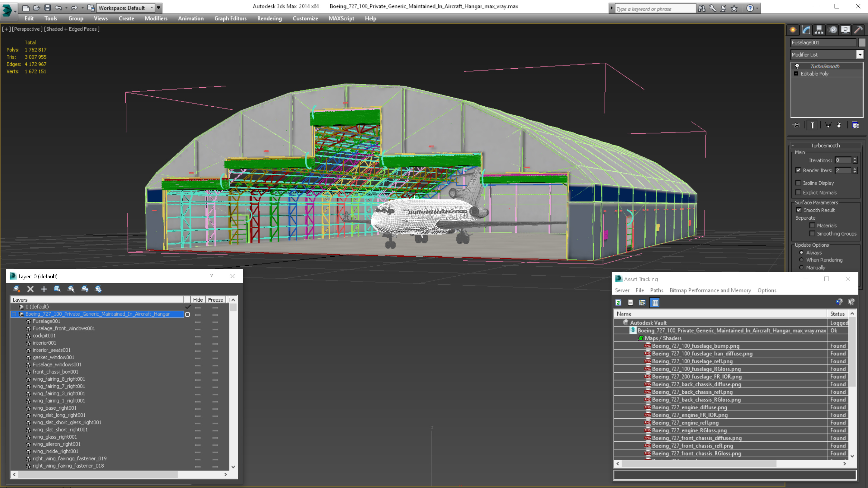Collapse the Boeing_727_100 hangar layer tree
Viewport: 868px width, 488px height.
coord(14,314)
